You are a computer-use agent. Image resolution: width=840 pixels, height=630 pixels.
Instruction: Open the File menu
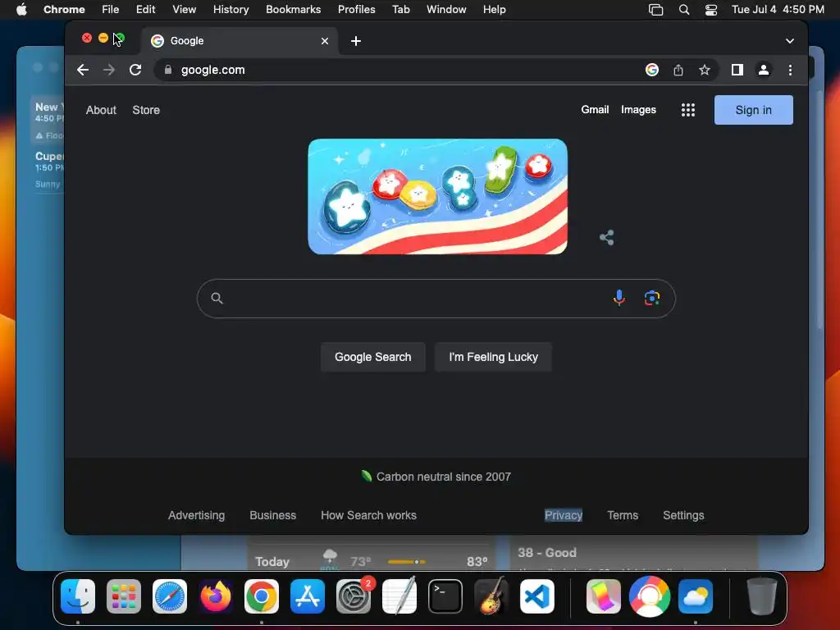click(111, 9)
